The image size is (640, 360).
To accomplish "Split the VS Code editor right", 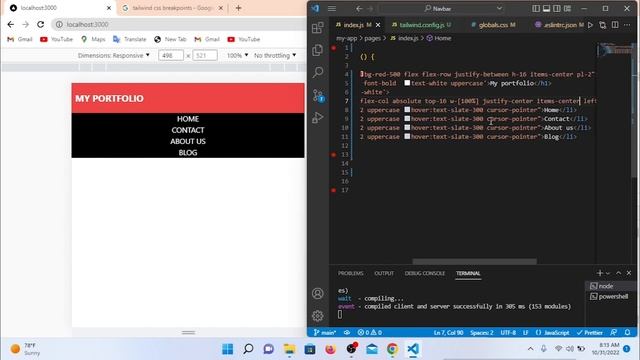I will pos(615,25).
